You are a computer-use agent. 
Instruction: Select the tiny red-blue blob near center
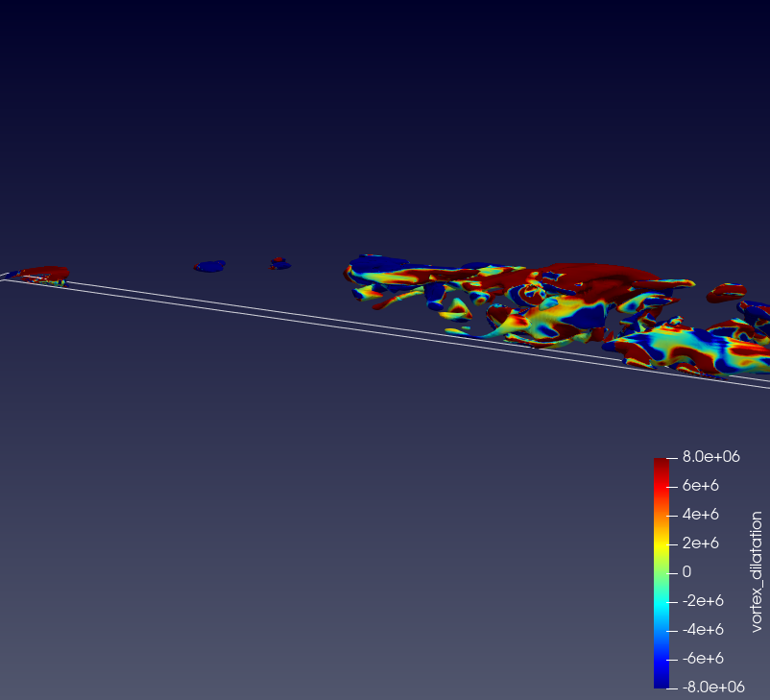279,263
